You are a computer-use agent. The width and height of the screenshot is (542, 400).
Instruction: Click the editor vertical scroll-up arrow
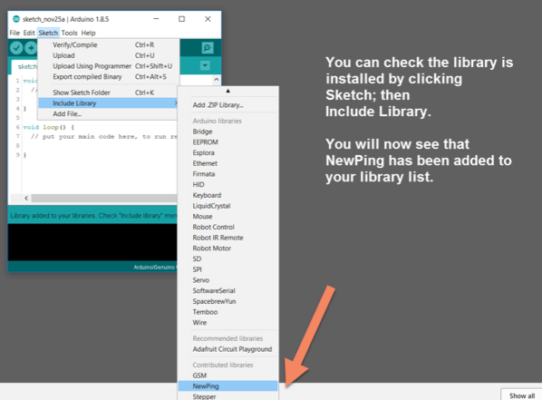[x=216, y=80]
